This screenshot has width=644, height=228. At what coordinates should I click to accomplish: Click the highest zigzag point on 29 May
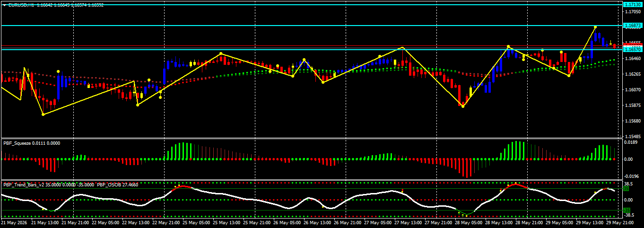click(595, 27)
